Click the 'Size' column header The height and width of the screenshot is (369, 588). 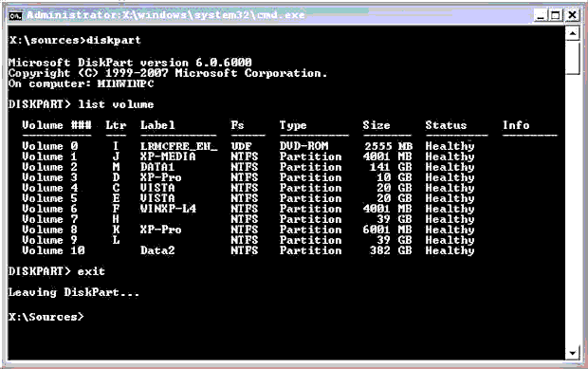[377, 125]
